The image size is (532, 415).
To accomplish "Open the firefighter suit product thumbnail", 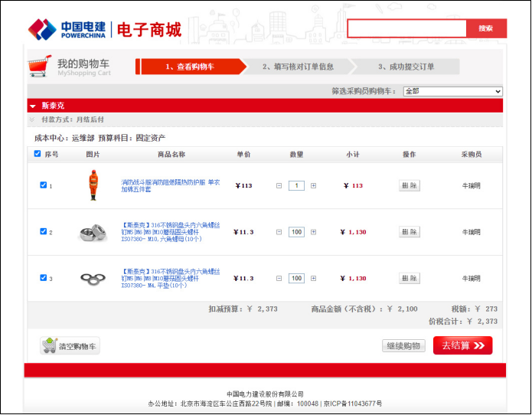I will click(93, 185).
